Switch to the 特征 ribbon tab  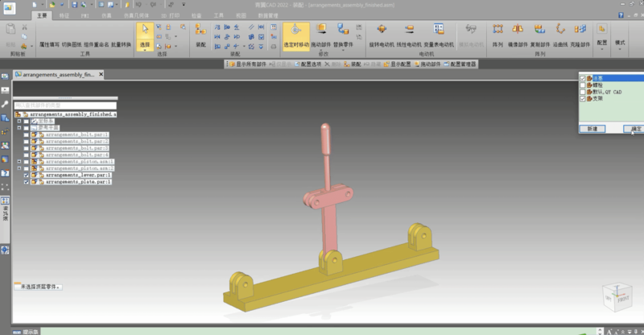(x=64, y=14)
